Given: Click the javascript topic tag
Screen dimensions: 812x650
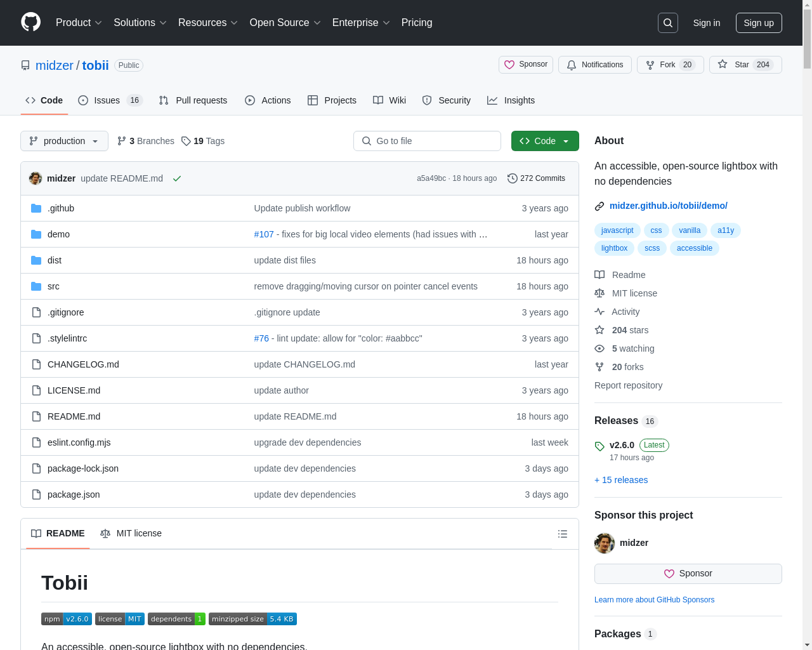Looking at the screenshot, I should 617,230.
